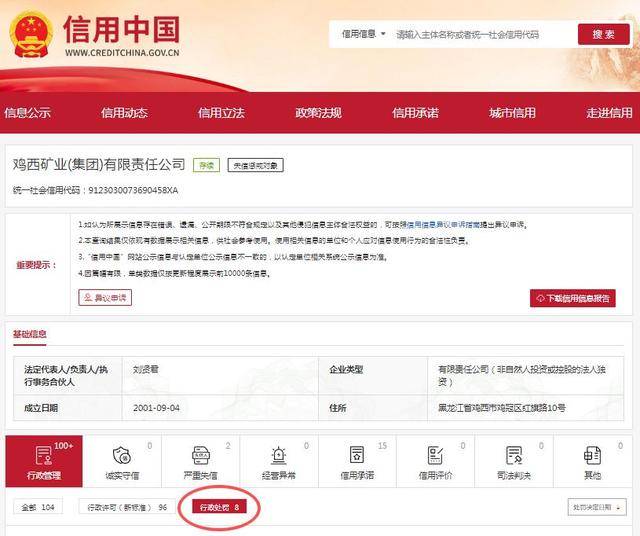Go to 政策法规 in the navigation bar

pyautogui.click(x=318, y=113)
